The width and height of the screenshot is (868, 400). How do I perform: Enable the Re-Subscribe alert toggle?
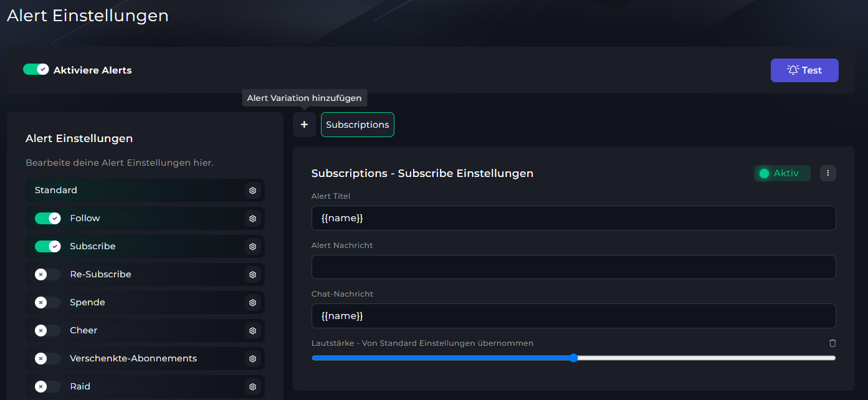[47, 274]
